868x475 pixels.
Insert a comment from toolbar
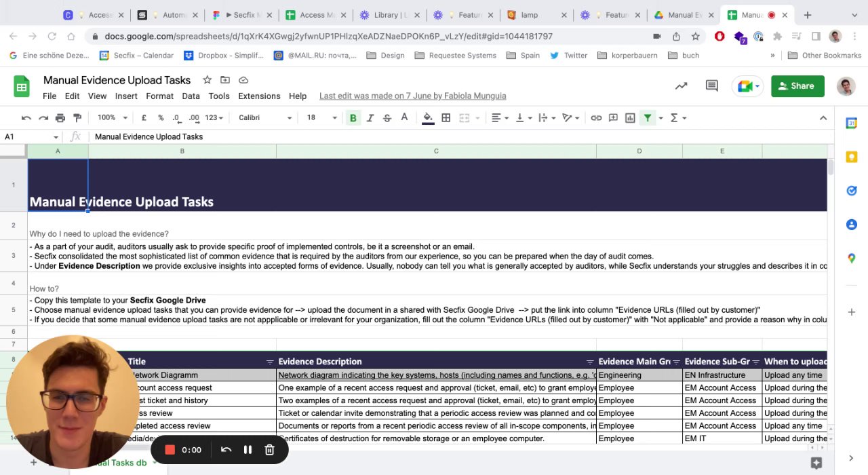point(613,118)
